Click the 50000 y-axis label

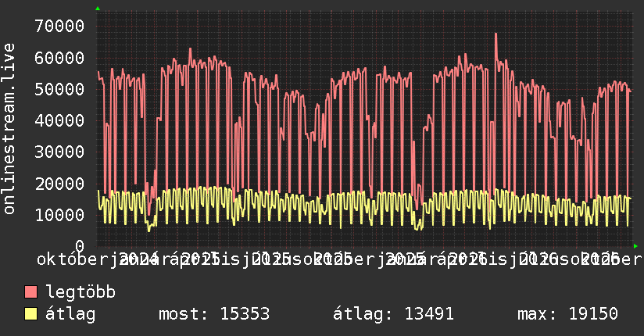[59, 89]
